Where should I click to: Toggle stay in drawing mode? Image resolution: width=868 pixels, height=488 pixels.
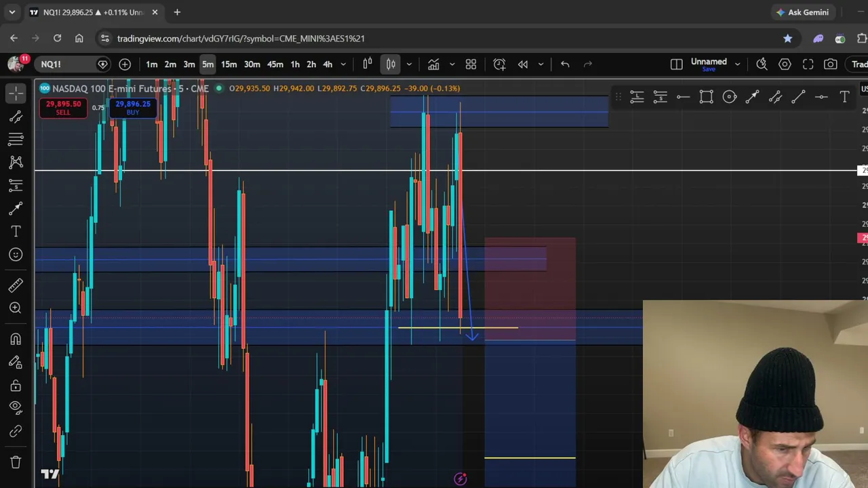point(16,362)
